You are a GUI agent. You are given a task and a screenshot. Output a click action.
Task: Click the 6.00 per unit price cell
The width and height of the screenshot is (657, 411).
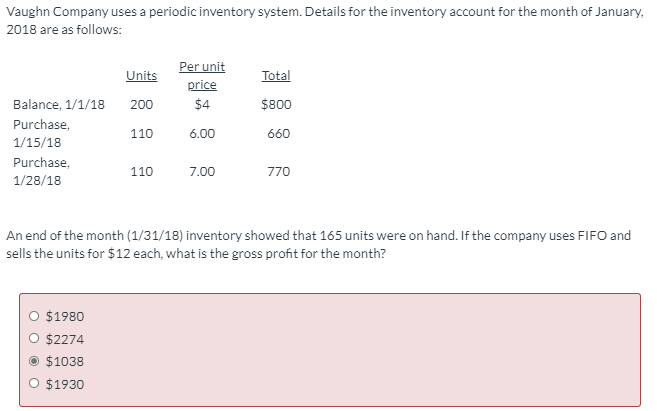point(202,134)
